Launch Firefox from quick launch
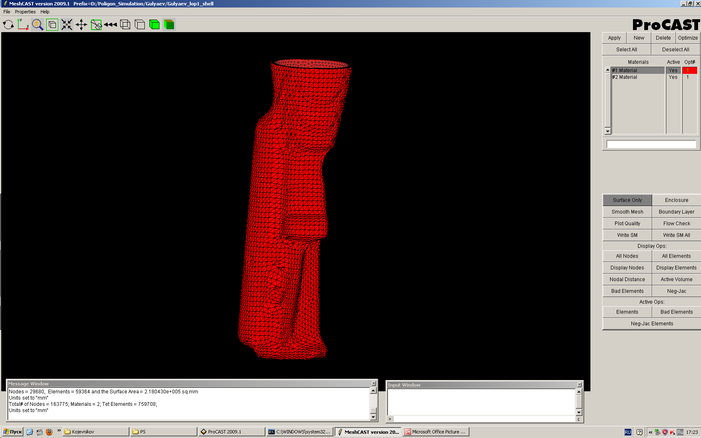Screen dimensions: 701x438 click(49, 432)
